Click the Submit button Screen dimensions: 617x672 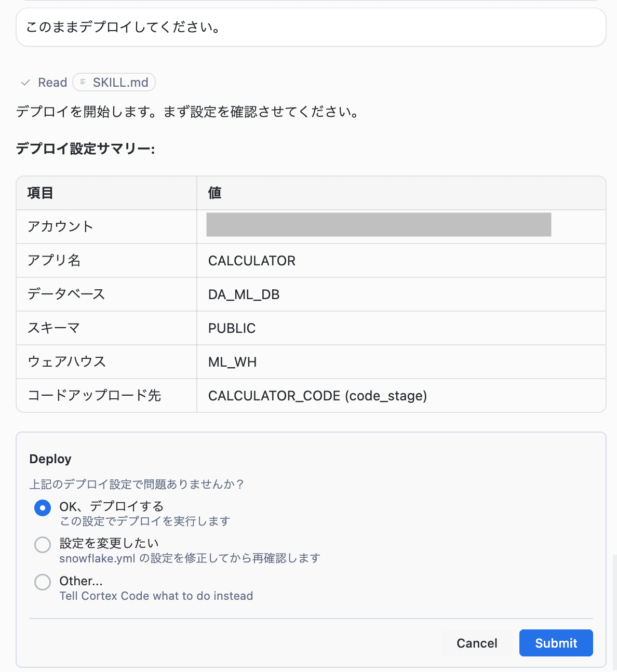pos(556,643)
